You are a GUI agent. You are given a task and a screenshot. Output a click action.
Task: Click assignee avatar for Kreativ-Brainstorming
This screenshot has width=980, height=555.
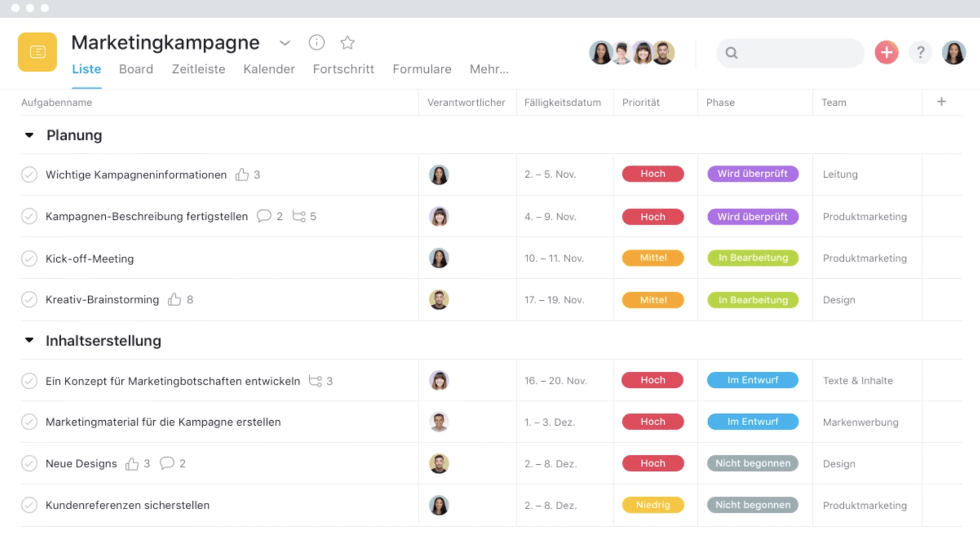439,300
